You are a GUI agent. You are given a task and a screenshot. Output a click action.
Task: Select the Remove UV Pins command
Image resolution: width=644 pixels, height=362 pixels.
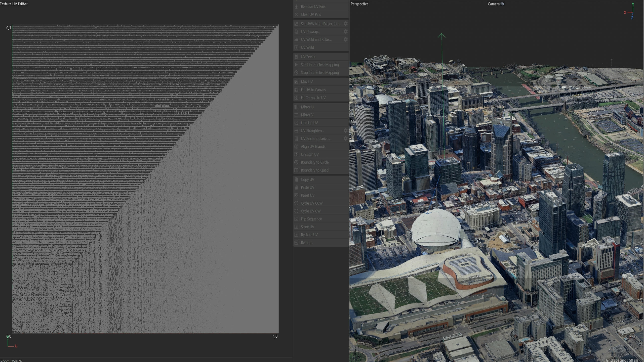(321, 7)
